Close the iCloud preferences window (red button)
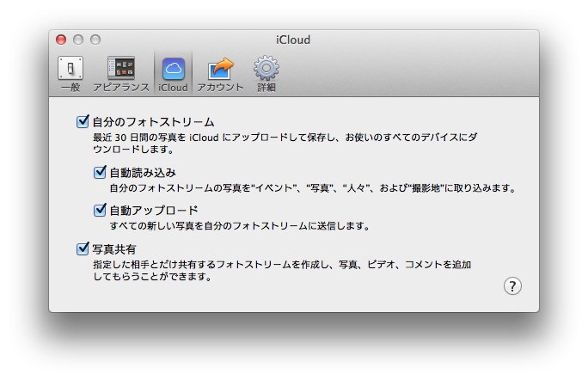Viewport: 588px width, 380px height. coord(61,40)
